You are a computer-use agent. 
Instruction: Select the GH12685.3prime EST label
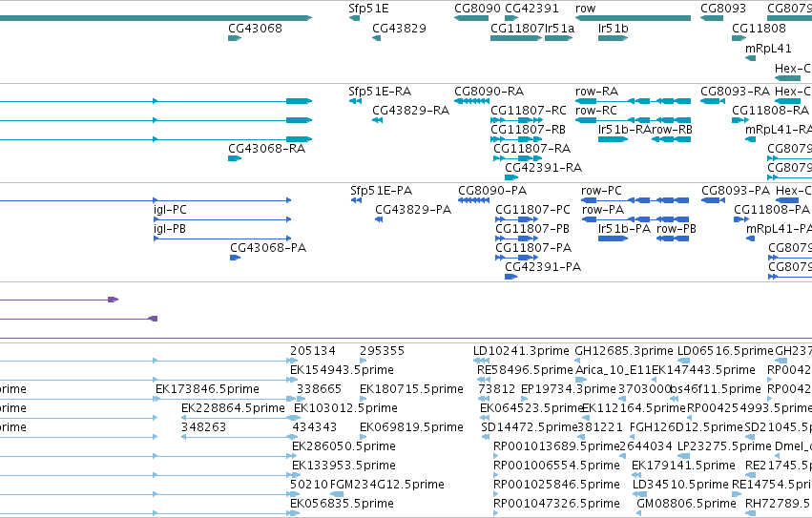[x=624, y=351]
